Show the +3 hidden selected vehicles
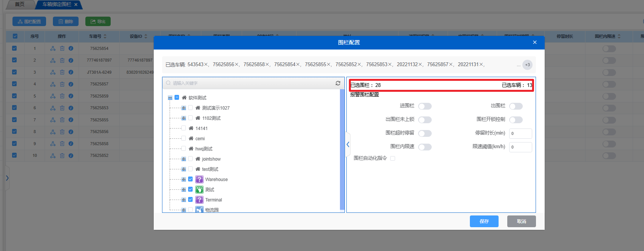644x251 pixels. (527, 65)
